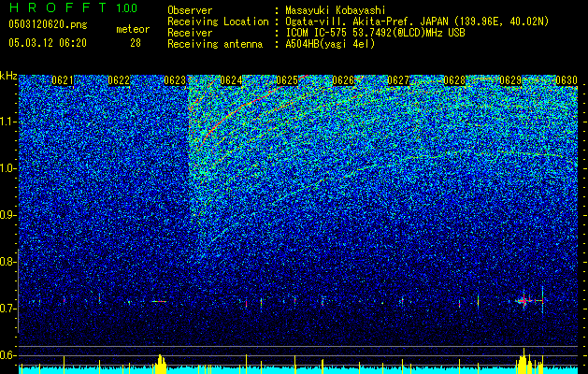Screen dimensions: 588x374
Task: Click the 0630 time marker
Action: (x=566, y=80)
